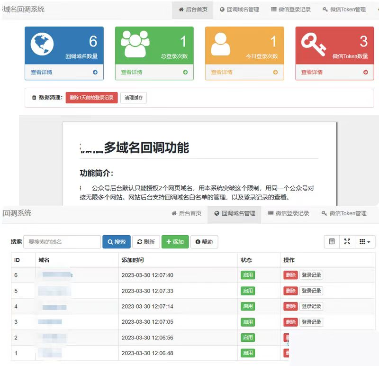This screenshot has width=379, height=366.
Task: Toggle the green status badge in row ID 6
Action: [x=248, y=275]
